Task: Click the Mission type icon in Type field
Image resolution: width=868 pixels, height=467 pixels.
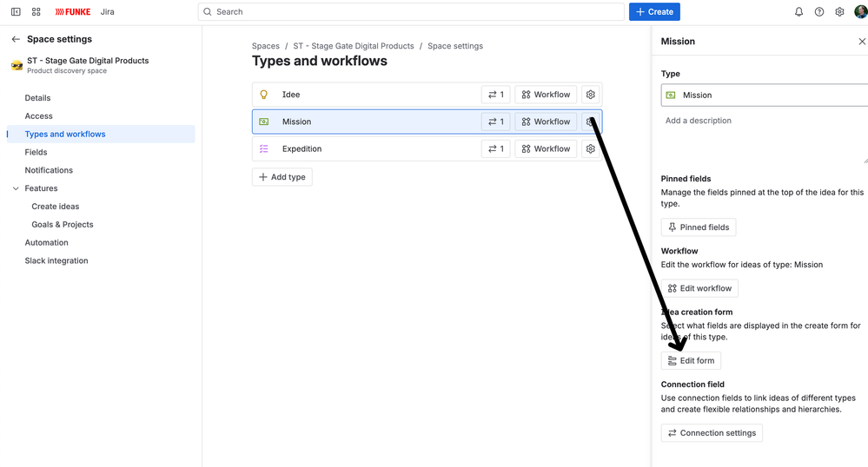Action: [671, 95]
